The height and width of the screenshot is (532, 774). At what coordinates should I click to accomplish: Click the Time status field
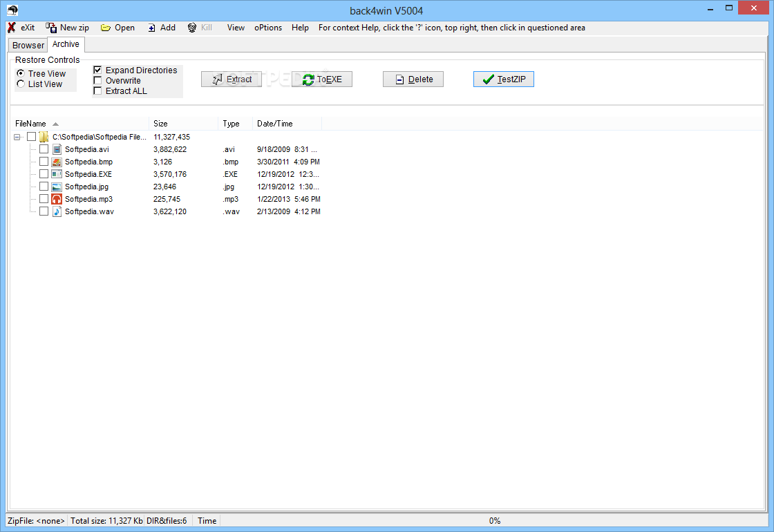pyautogui.click(x=207, y=521)
